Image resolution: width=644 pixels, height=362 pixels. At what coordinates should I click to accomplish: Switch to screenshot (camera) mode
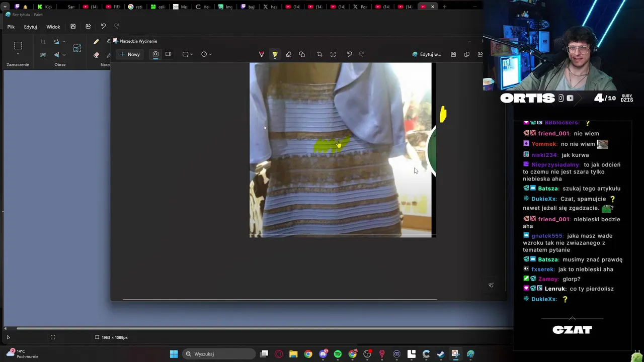click(x=155, y=54)
